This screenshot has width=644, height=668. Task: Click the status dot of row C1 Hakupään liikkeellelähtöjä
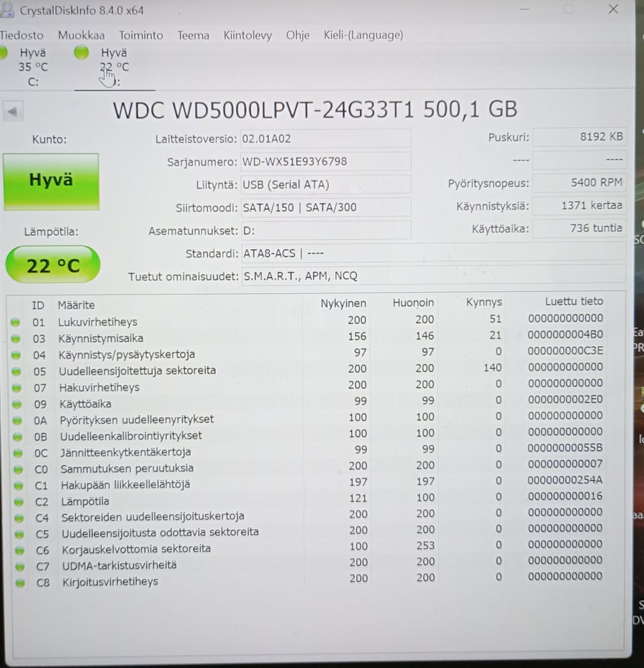(18, 485)
